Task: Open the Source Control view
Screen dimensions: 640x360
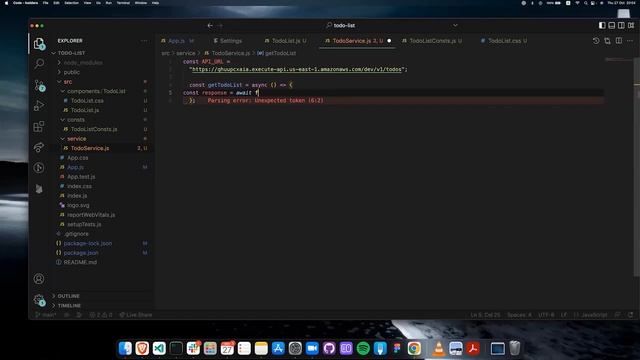Action: pyautogui.click(x=39, y=85)
